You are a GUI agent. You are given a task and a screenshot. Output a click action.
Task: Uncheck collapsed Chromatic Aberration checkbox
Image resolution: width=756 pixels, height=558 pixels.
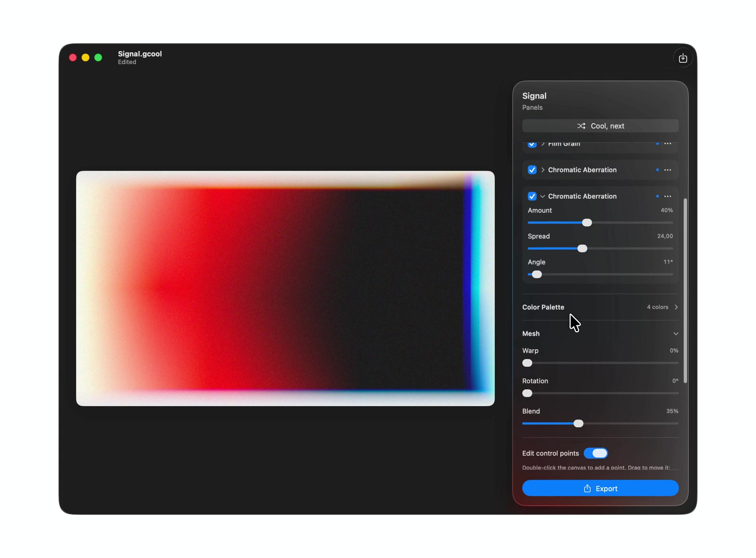coord(532,170)
